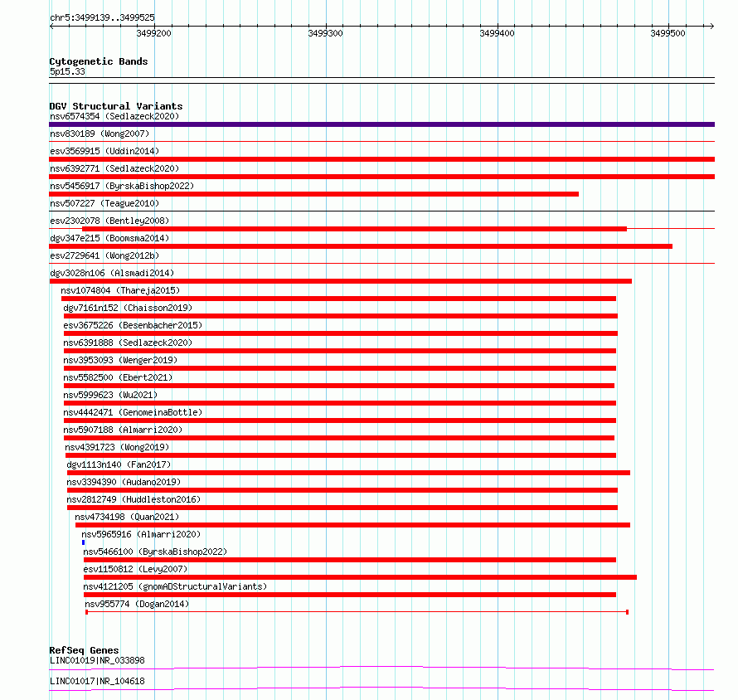Screen dimensions: 738x700
Task: Click the small blue nsv5965916 variant marker
Action: [83, 542]
